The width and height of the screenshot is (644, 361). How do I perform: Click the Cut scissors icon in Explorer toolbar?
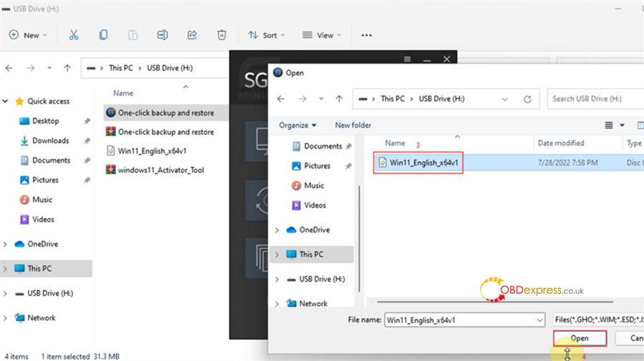pyautogui.click(x=74, y=35)
